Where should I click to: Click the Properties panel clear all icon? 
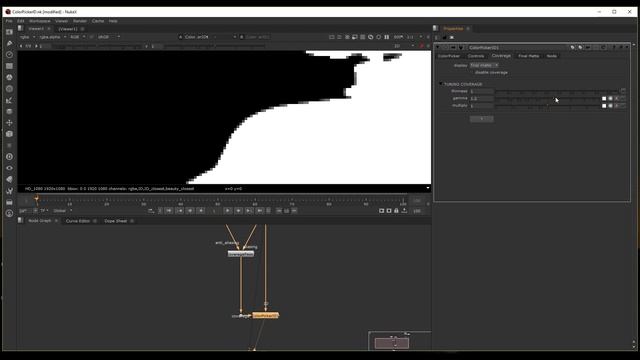452,38
